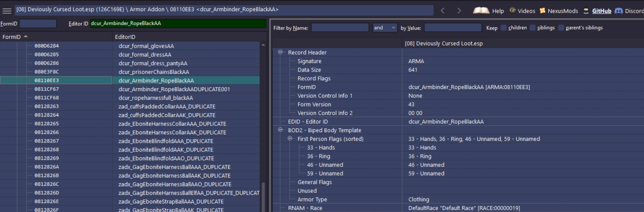The width and height of the screenshot is (644, 212).
Task: Go forward with the right arrow
Action: (x=459, y=11)
